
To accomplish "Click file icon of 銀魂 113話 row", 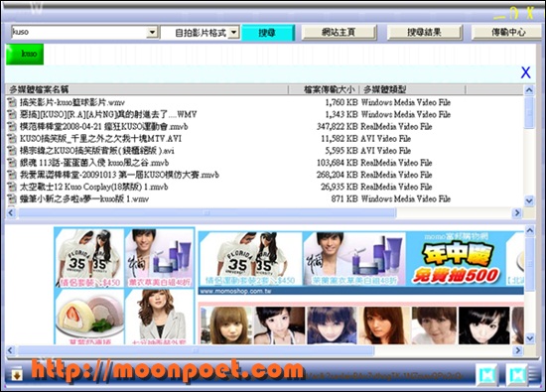I will [x=12, y=163].
